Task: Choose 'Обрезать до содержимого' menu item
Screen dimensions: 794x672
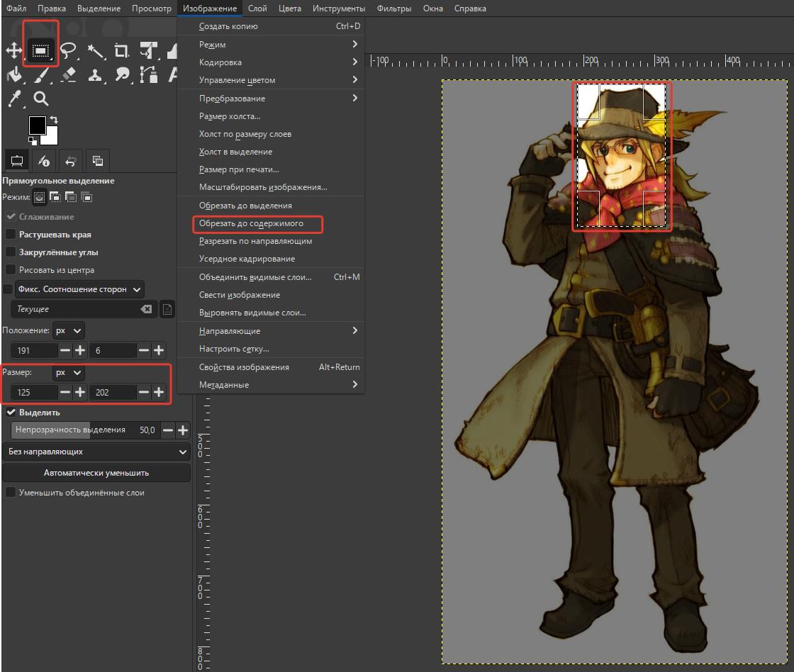Action: pyautogui.click(x=271, y=223)
